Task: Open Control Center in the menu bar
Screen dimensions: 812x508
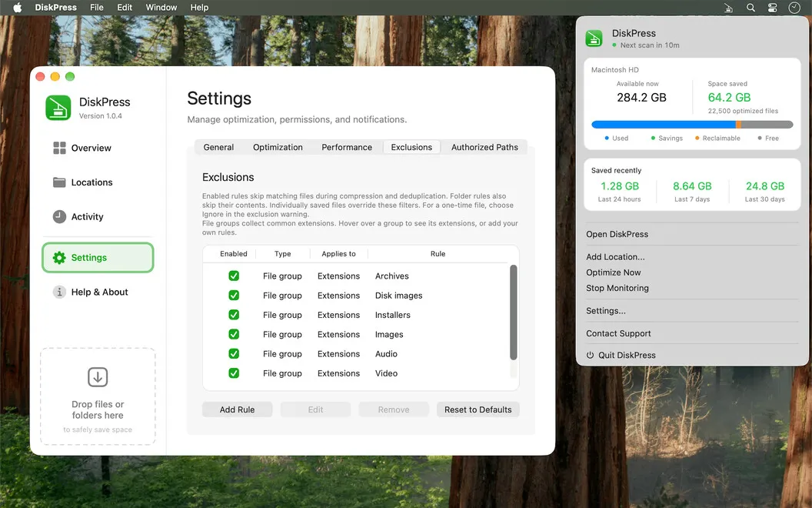Action: 772,7
